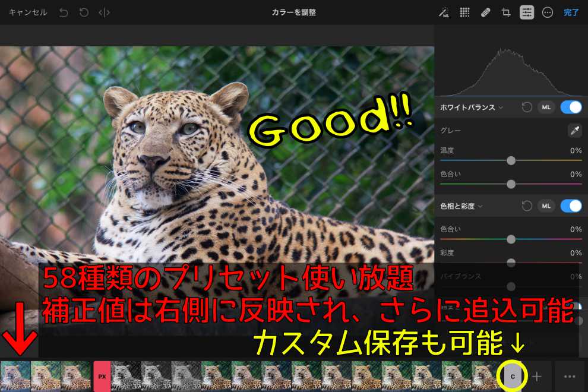
Task: Click the 彩度 0% value
Action: (x=576, y=253)
